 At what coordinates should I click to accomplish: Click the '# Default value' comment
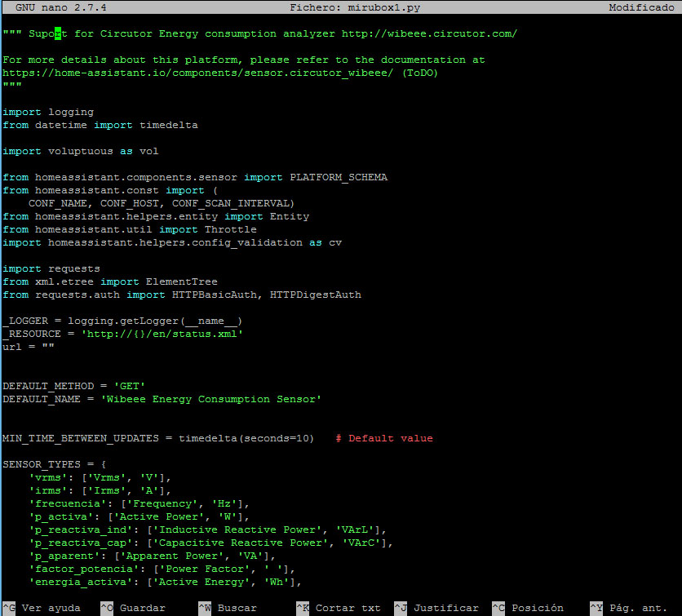click(x=384, y=438)
